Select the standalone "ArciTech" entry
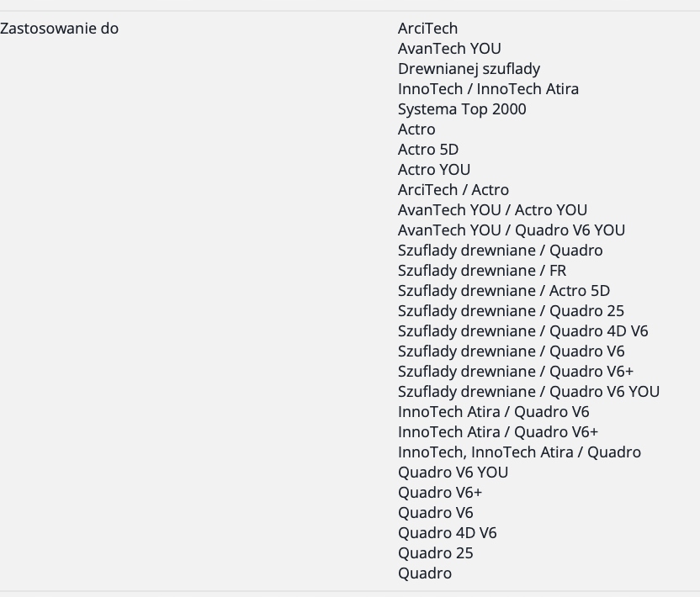Viewport: 700px width, 597px height. (427, 29)
